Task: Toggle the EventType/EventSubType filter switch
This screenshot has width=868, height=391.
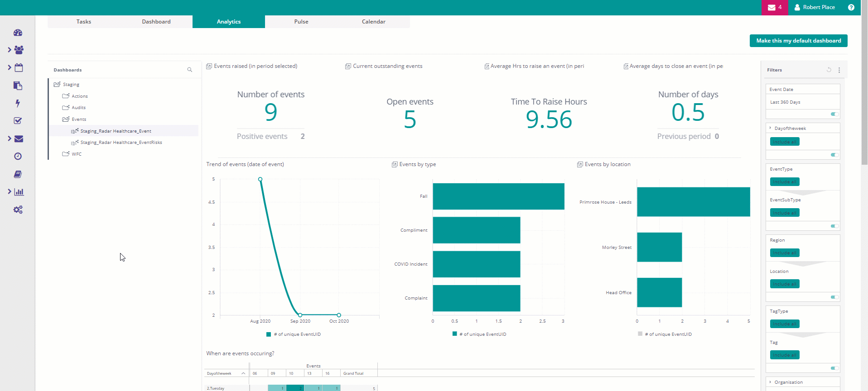Action: [x=834, y=226]
